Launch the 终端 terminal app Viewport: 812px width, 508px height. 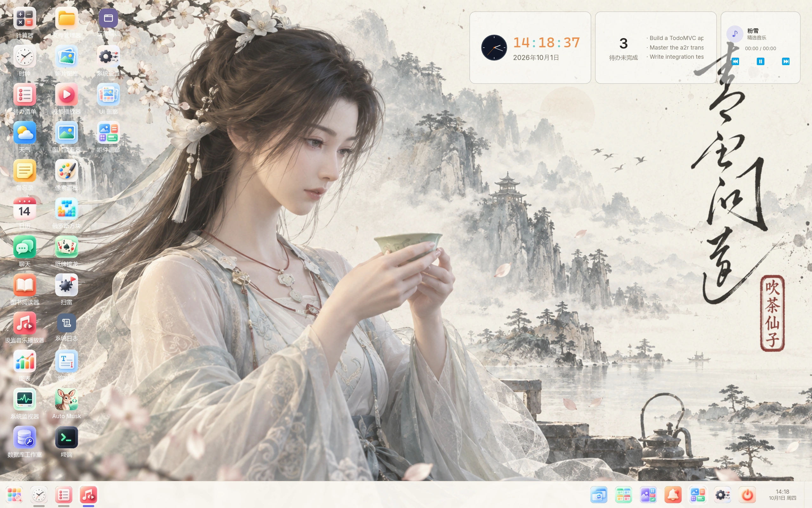pyautogui.click(x=66, y=438)
